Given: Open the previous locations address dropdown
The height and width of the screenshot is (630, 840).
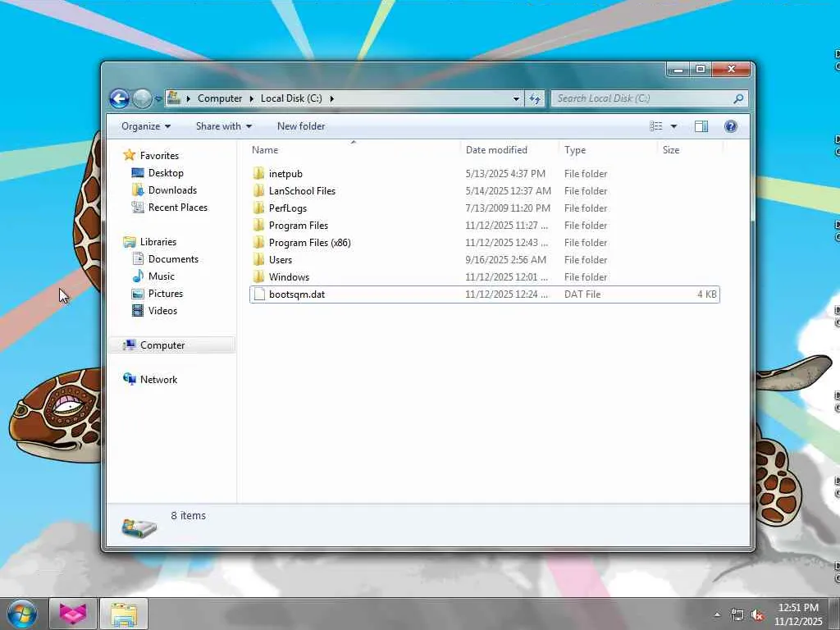Looking at the screenshot, I should tap(516, 98).
